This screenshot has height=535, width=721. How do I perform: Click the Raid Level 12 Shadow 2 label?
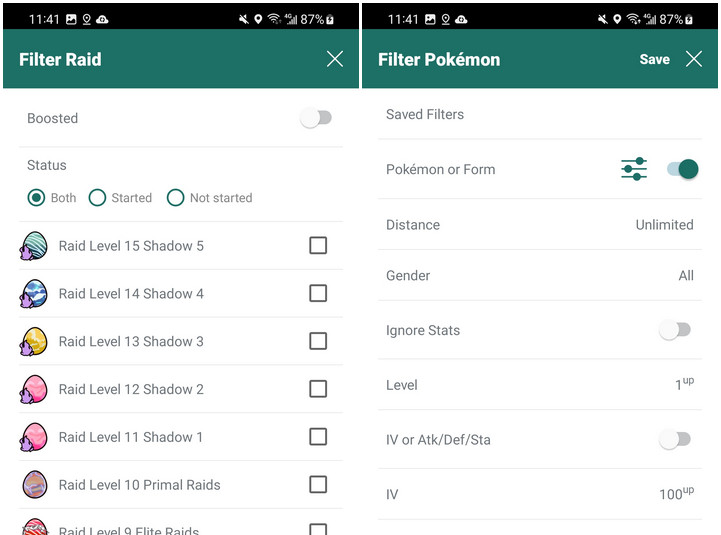click(131, 390)
